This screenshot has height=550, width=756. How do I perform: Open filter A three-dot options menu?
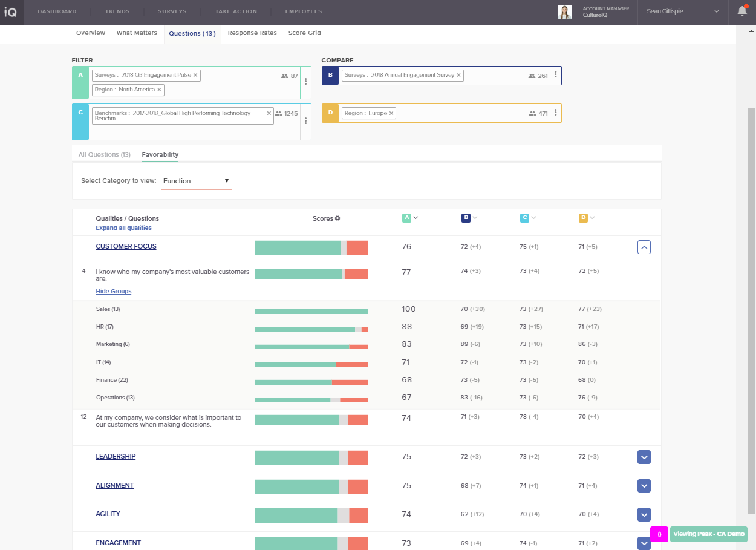point(305,82)
